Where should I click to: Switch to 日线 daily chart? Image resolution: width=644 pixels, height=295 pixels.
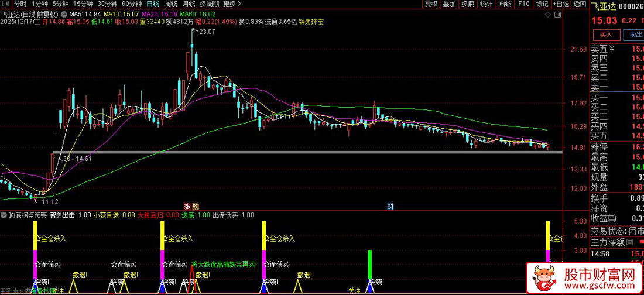(x=153, y=4)
